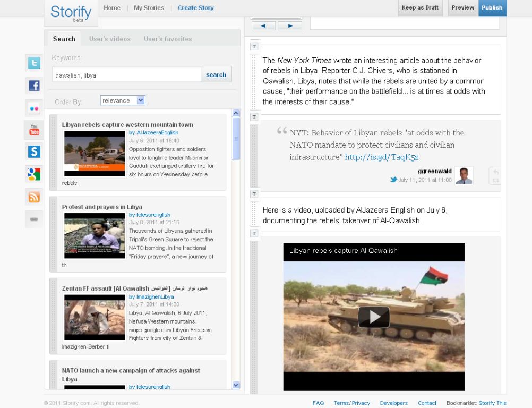Click the 'NATO launch a new campaign' title
The height and width of the screenshot is (408, 532).
click(x=131, y=375)
